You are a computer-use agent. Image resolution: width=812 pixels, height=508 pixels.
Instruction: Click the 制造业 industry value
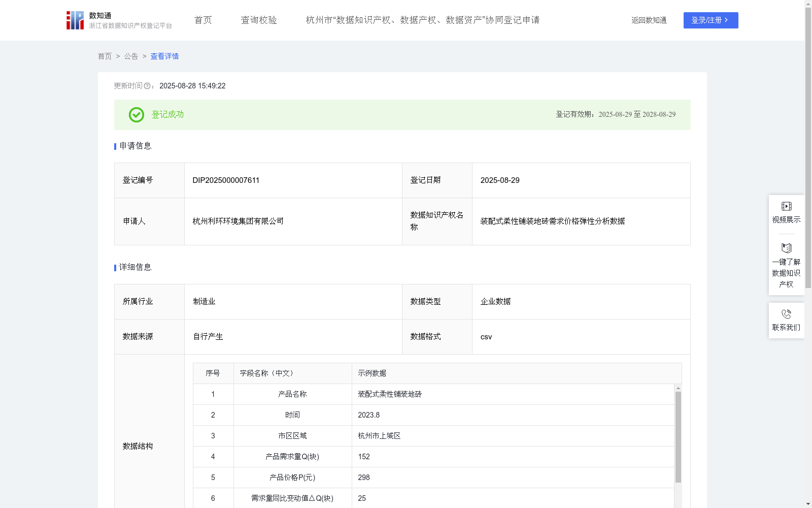204,302
